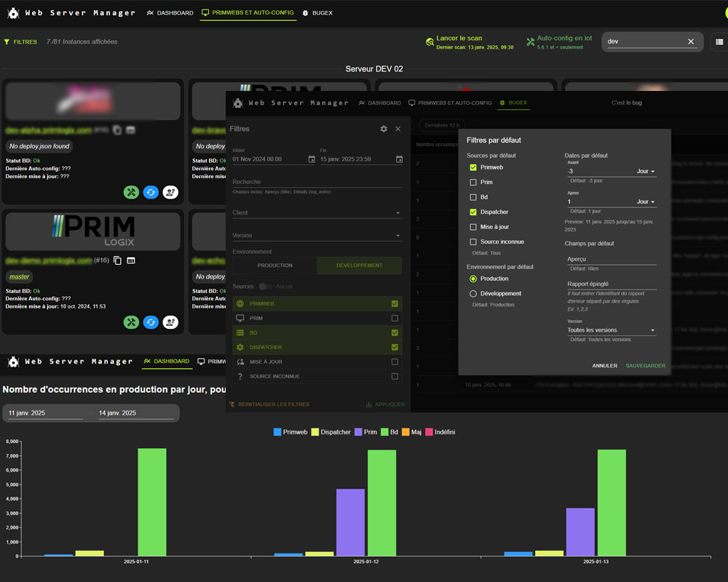Click the SAUVEGARDER button
Image resolution: width=728 pixels, height=582 pixels.
point(645,366)
